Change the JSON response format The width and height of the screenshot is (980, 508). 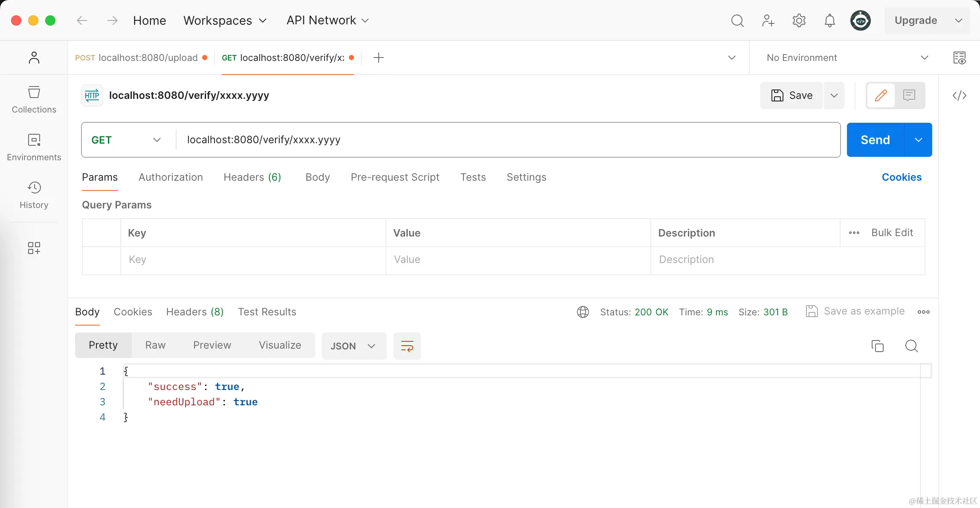[x=354, y=346]
